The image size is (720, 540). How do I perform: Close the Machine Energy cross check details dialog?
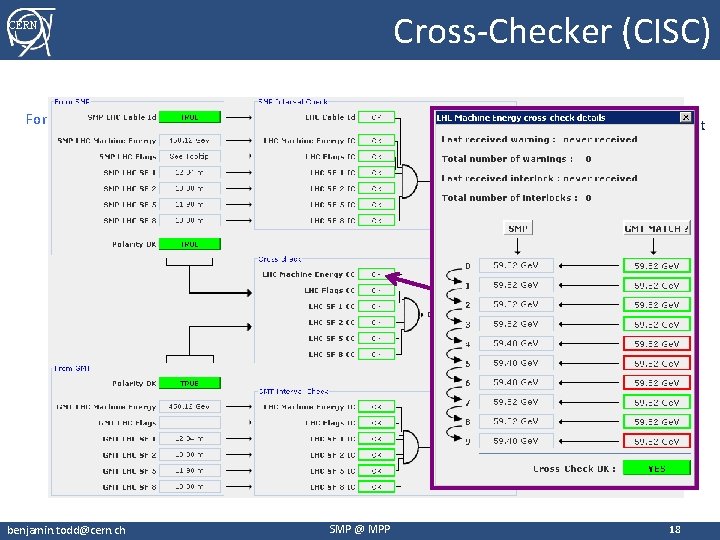pos(686,118)
